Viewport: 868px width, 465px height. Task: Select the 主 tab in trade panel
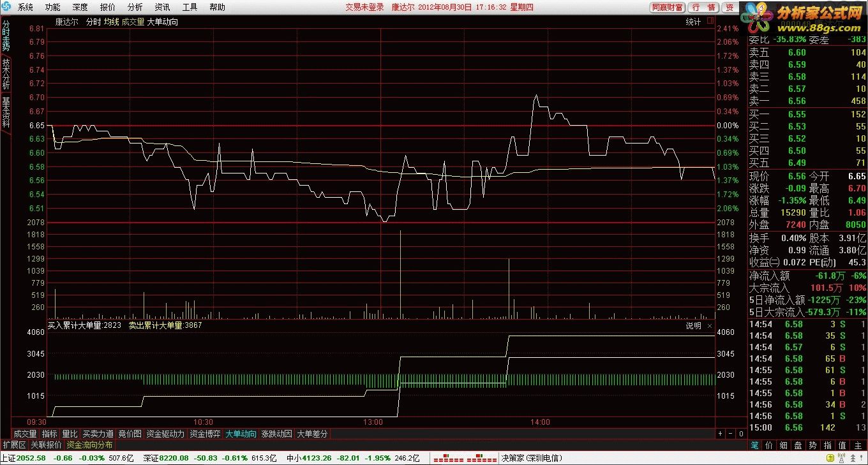click(x=857, y=445)
